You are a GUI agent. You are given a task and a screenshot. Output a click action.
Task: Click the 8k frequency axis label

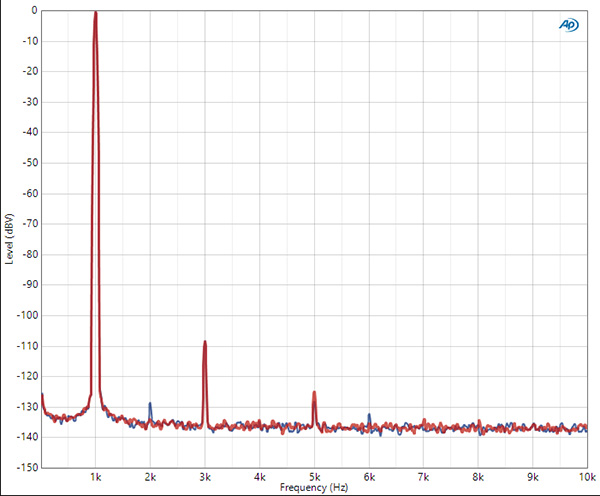478,477
